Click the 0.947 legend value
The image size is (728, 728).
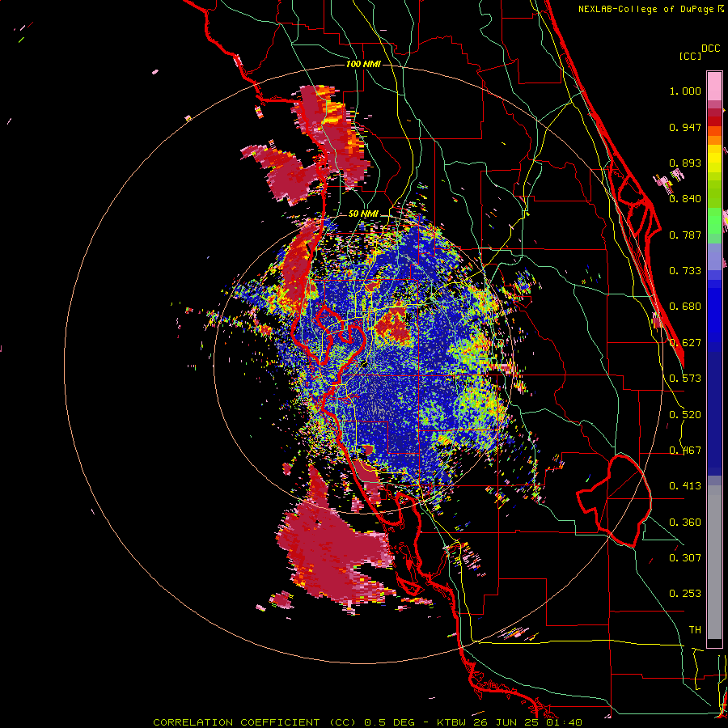tap(685, 127)
